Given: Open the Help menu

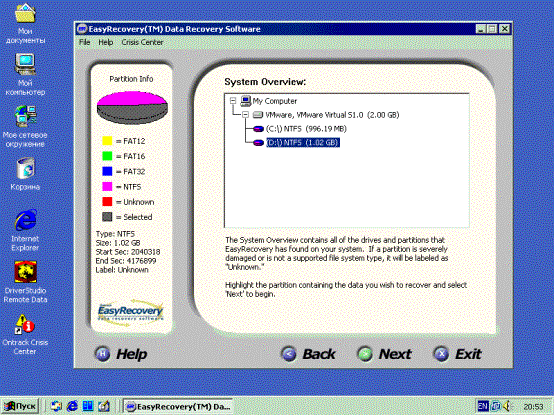Looking at the screenshot, I should [106, 42].
